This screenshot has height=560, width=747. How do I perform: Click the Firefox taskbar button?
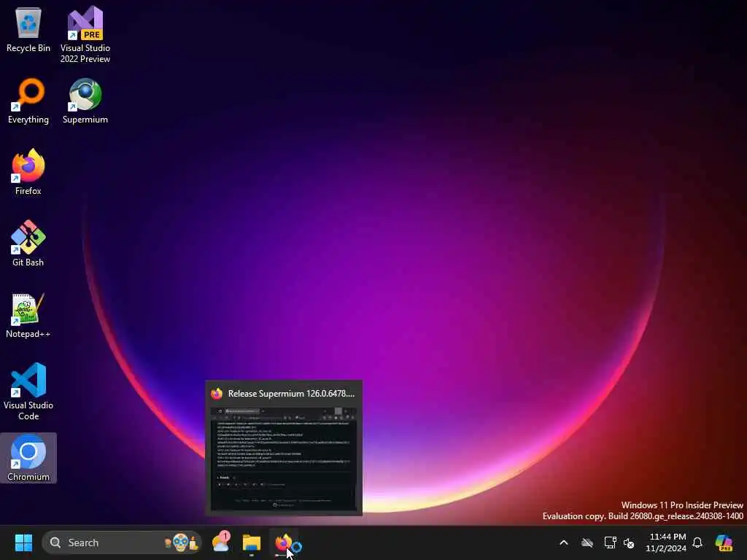click(284, 542)
